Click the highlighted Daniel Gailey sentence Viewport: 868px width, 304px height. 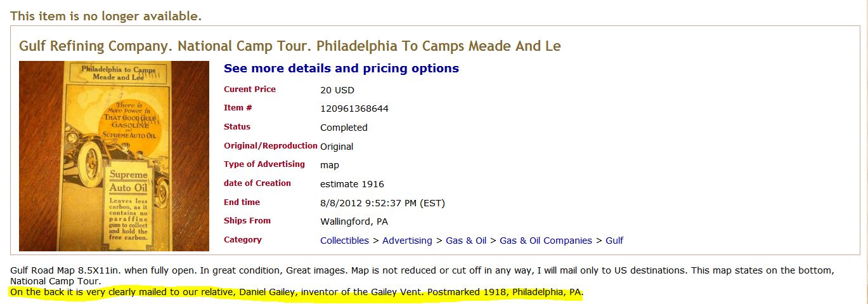[296, 293]
